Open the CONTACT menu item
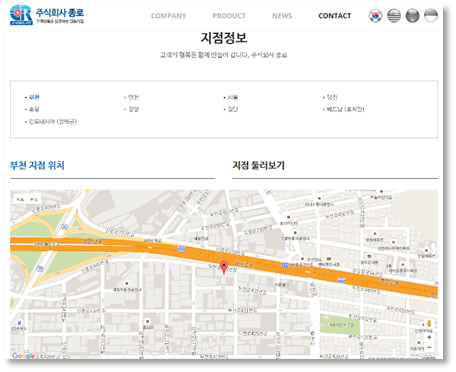Image resolution: width=456 pixels, height=372 pixels. pyautogui.click(x=335, y=16)
